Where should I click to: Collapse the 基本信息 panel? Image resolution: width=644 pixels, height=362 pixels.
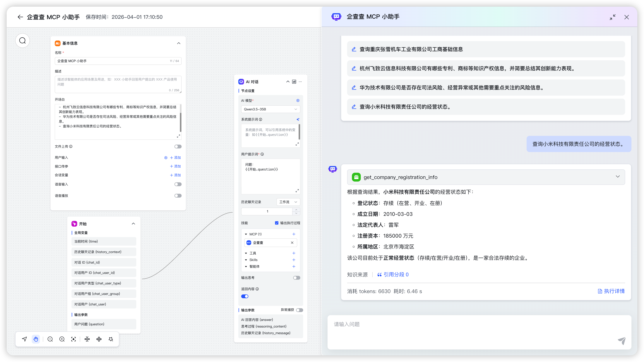tap(179, 43)
